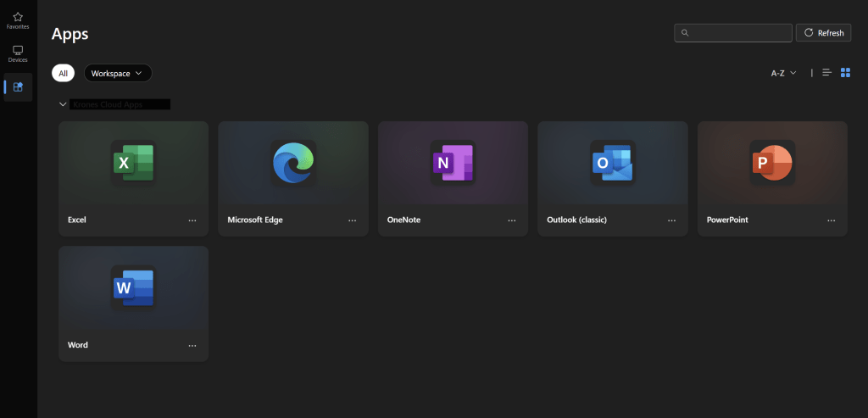
Task: Launch Outlook (classic) icon
Action: point(612,163)
